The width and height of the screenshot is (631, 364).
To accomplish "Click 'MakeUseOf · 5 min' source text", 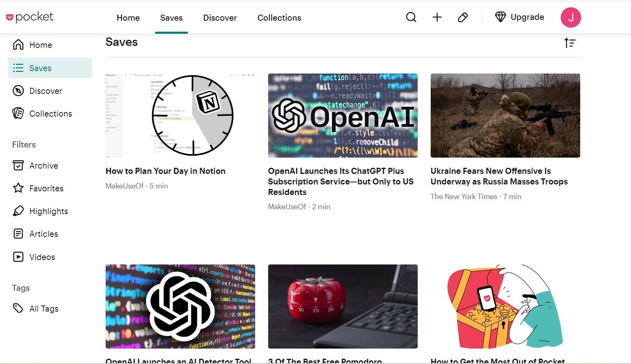I will pyautogui.click(x=137, y=186).
